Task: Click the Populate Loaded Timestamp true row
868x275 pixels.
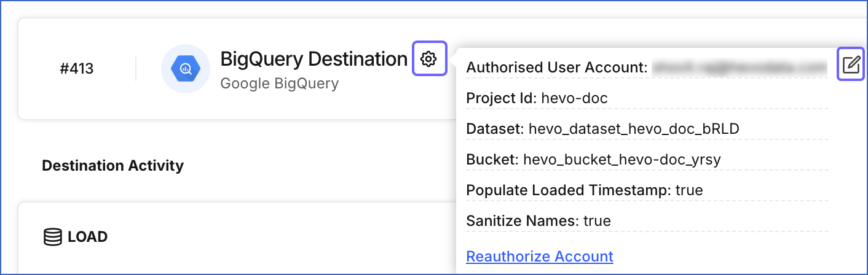Action: coord(647,190)
